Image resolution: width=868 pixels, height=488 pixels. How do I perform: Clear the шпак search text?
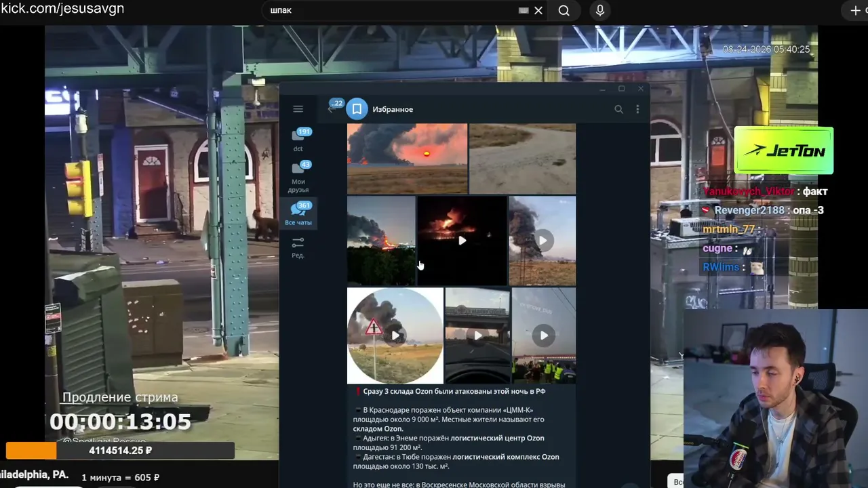point(538,11)
